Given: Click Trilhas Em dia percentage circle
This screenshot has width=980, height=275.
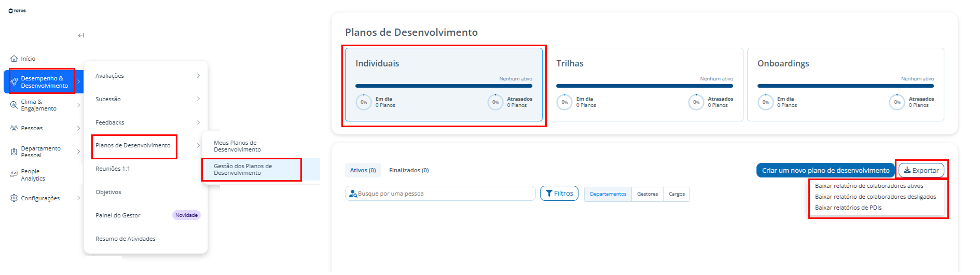Looking at the screenshot, I should [564, 102].
